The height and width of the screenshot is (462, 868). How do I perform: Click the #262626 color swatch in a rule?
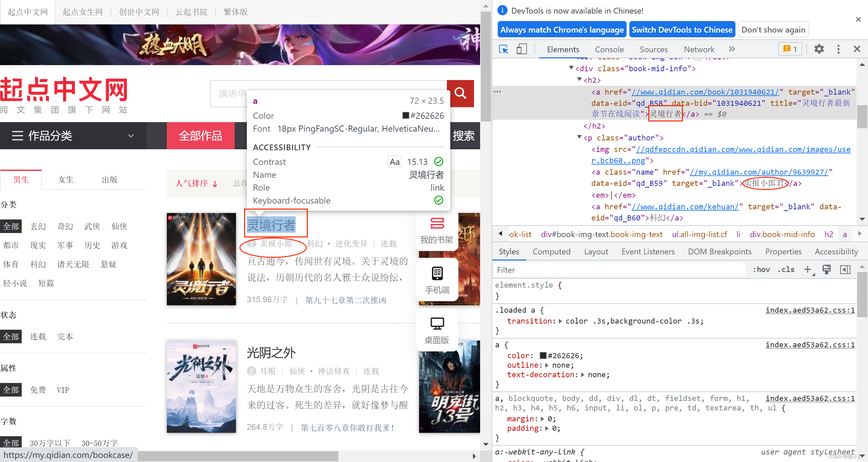(x=543, y=355)
